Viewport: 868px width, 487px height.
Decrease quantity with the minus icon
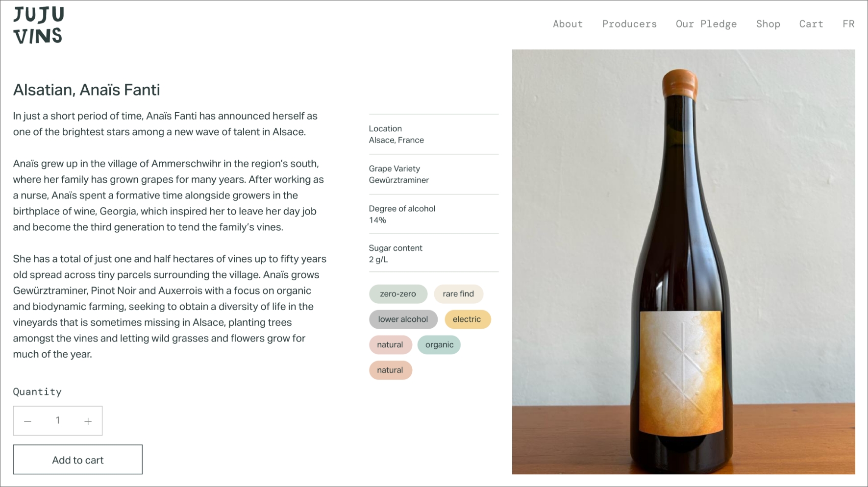(x=28, y=421)
